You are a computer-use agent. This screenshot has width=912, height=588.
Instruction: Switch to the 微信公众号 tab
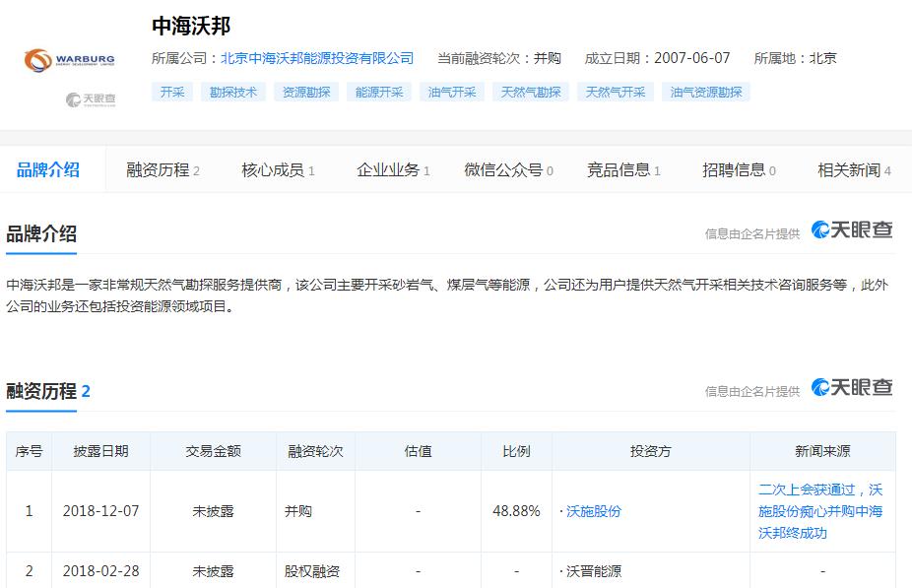pyautogui.click(x=508, y=169)
